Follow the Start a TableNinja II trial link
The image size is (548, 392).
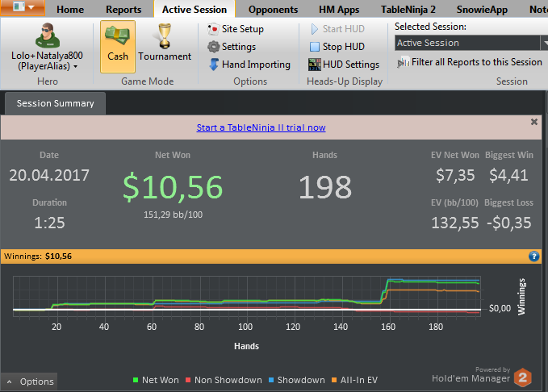tap(261, 127)
